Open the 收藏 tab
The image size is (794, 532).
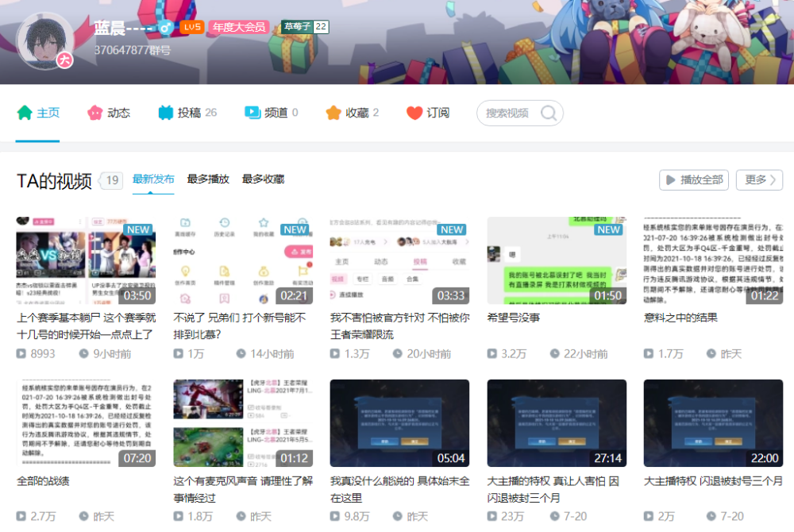(353, 113)
